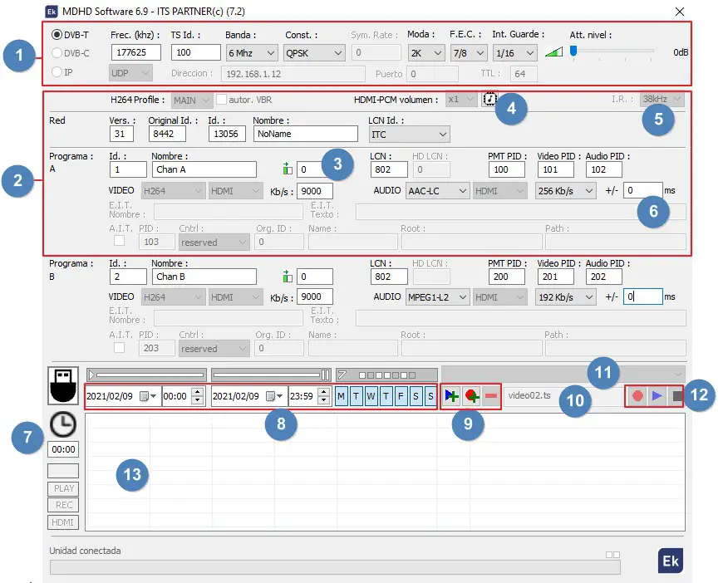This screenshot has width=728, height=583.
Task: Open the Const. QPSK dropdown
Action: click(x=314, y=52)
